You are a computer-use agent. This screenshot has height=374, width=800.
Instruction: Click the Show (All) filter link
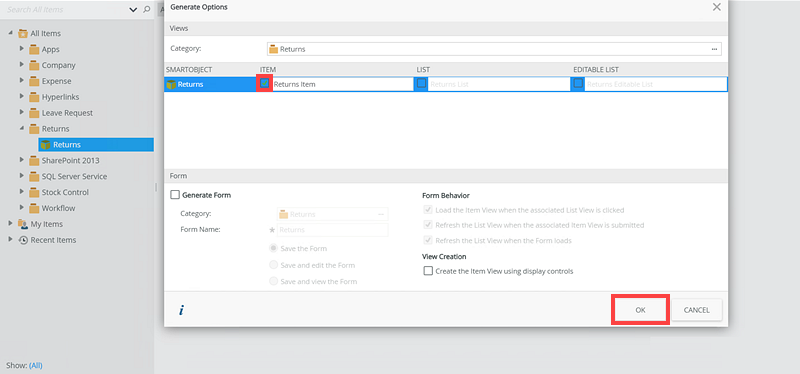pos(36,365)
